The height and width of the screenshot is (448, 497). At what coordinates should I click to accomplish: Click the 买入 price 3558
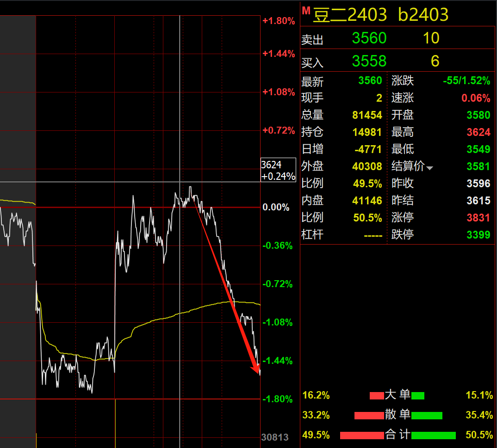(369, 61)
